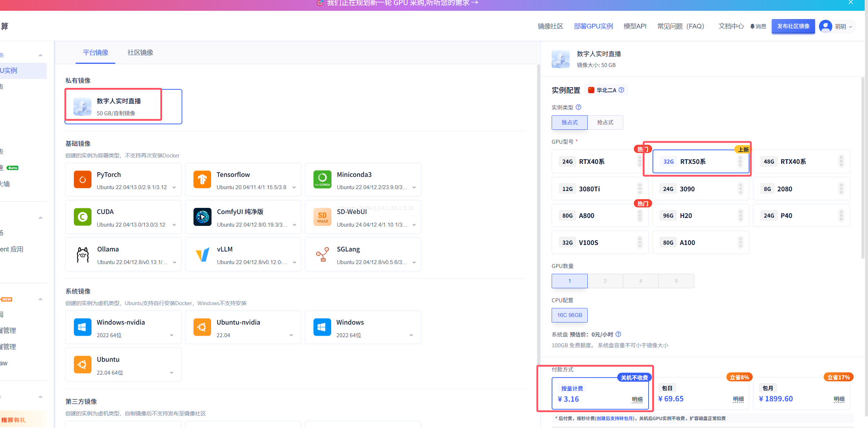868x428 pixels.
Task: Click the Ollama llama icon
Action: tap(83, 254)
